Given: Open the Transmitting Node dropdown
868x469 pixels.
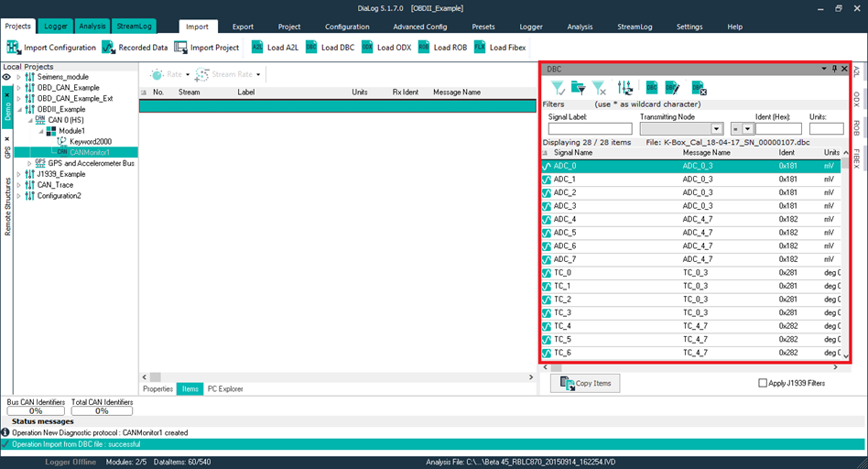Looking at the screenshot, I should (x=717, y=129).
